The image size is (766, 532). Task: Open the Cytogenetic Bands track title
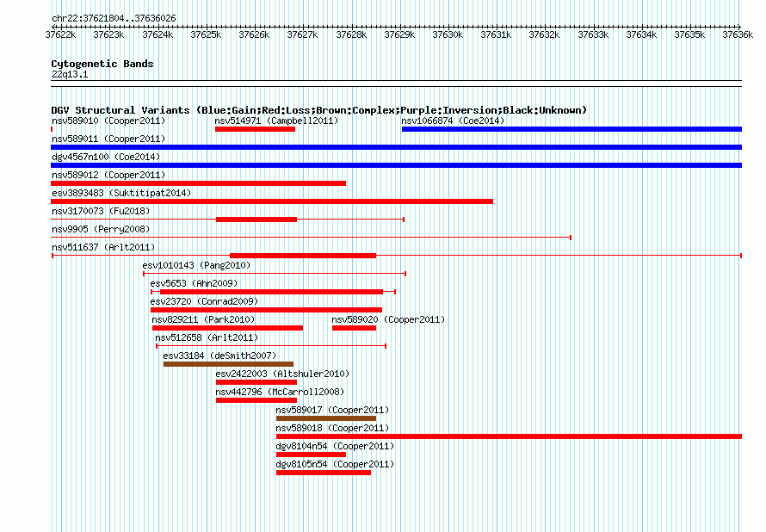(x=102, y=64)
